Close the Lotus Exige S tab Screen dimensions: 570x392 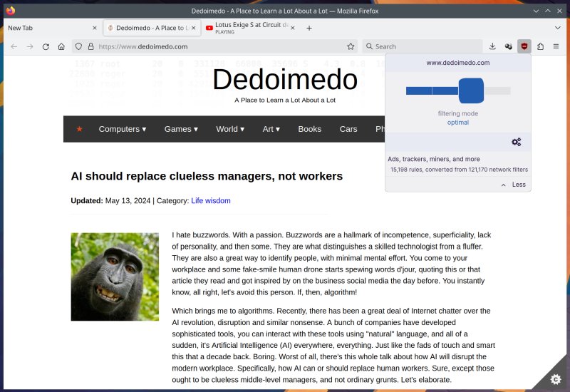(293, 28)
